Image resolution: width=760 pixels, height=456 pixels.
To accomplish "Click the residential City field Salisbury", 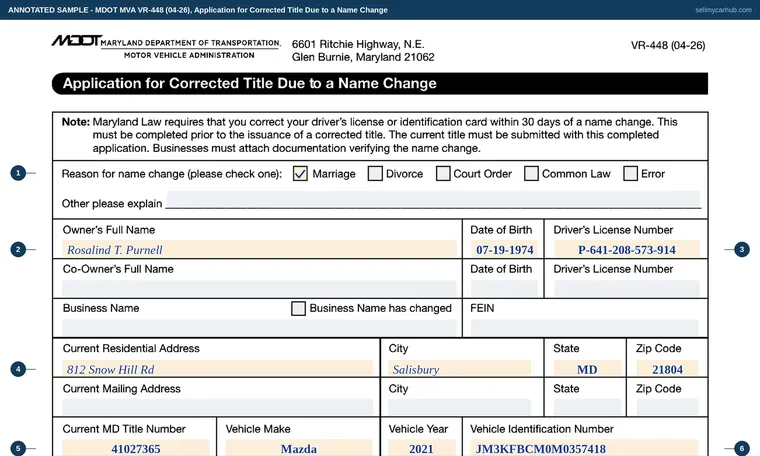I will (x=459, y=369).
